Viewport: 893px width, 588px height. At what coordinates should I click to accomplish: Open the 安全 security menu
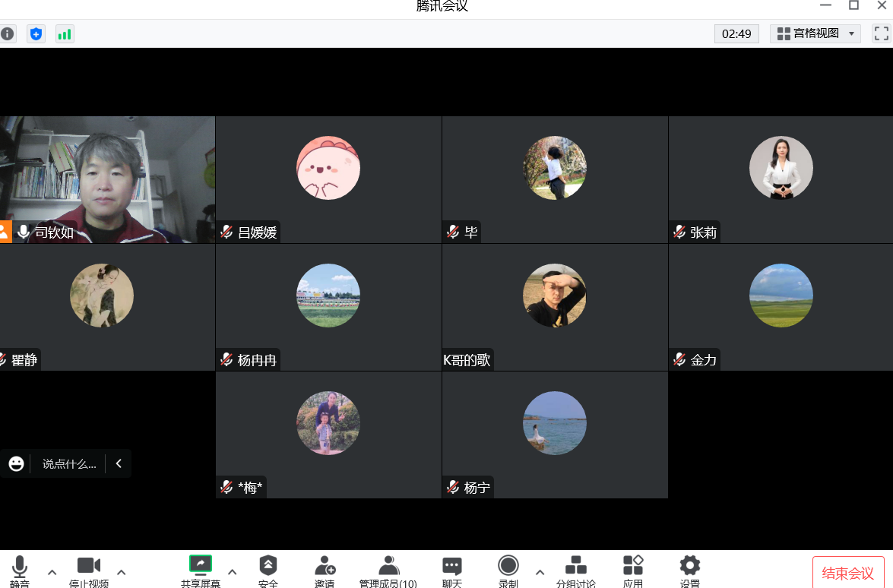(x=268, y=571)
